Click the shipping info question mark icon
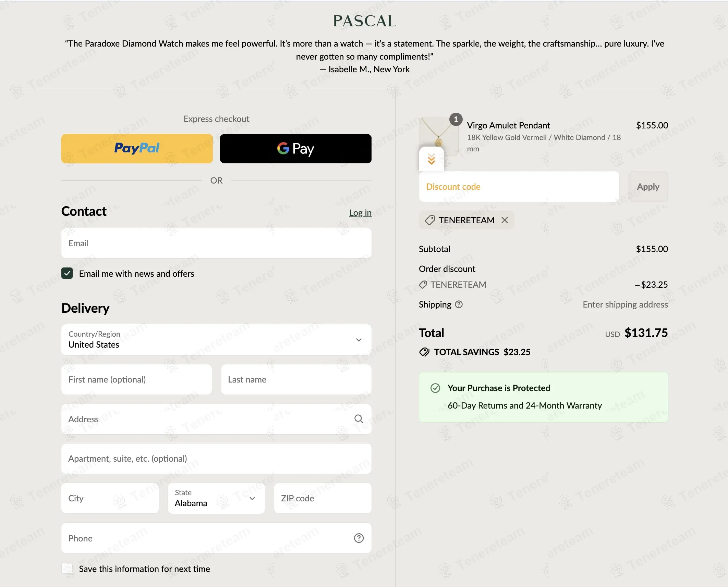The width and height of the screenshot is (728, 587). click(x=459, y=304)
